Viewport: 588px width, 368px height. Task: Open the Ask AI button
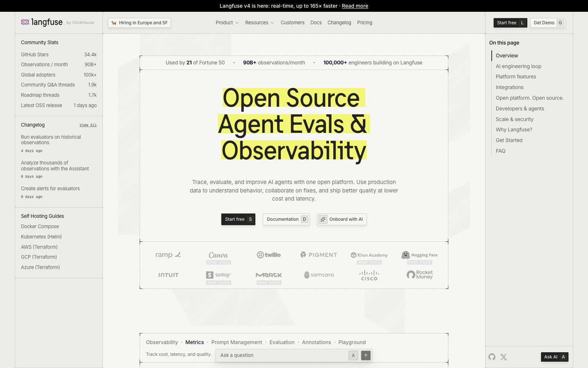(555, 357)
